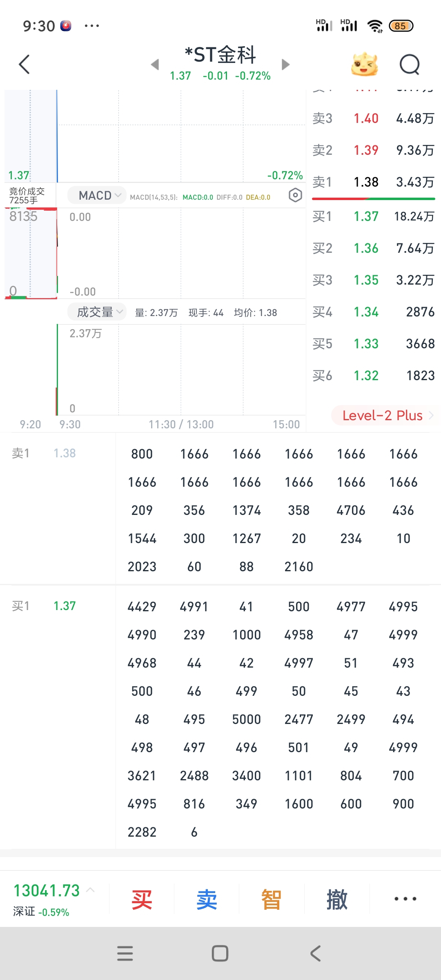Tap the 量: 2.37万 volume readout
The height and width of the screenshot is (980, 441).
coord(156,313)
